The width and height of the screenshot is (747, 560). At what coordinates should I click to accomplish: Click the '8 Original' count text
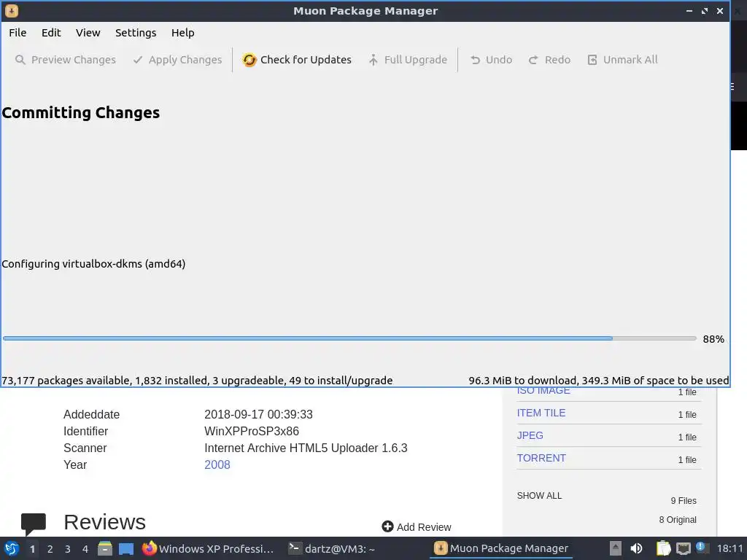point(678,519)
